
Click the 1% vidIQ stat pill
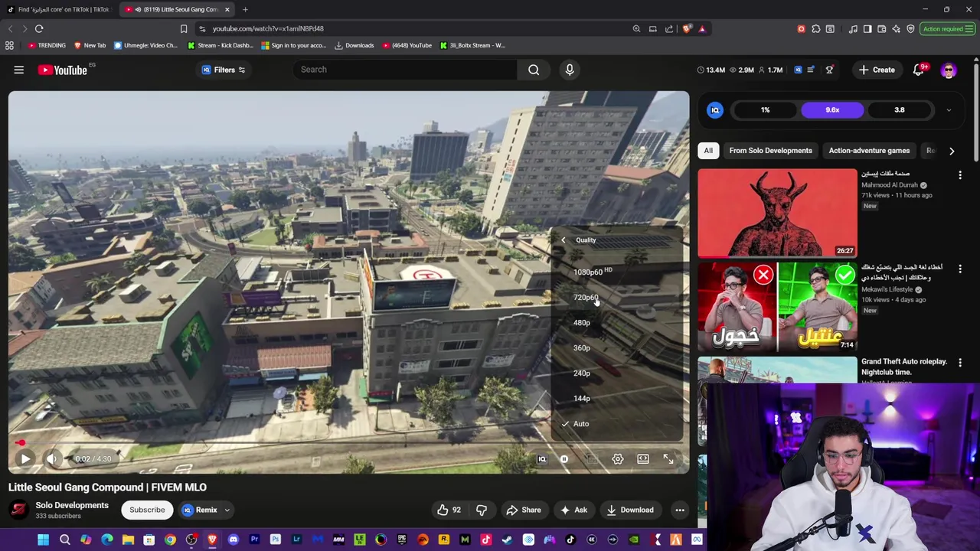point(765,110)
